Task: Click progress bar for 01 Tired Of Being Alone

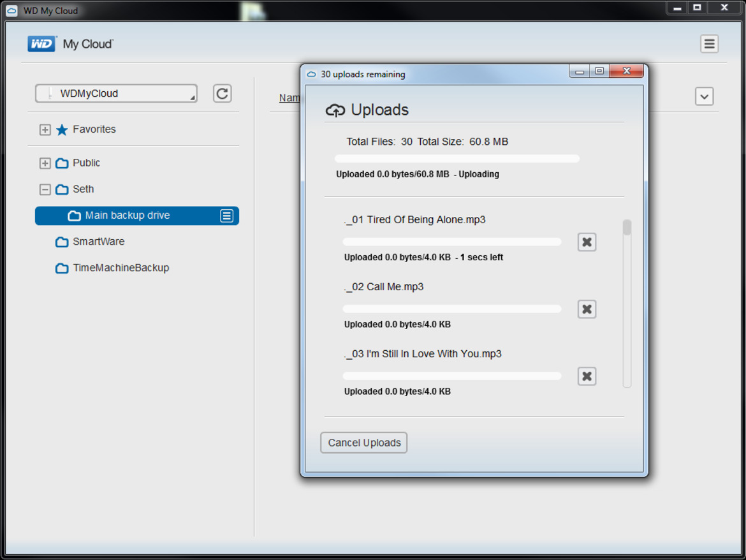Action: pos(452,242)
